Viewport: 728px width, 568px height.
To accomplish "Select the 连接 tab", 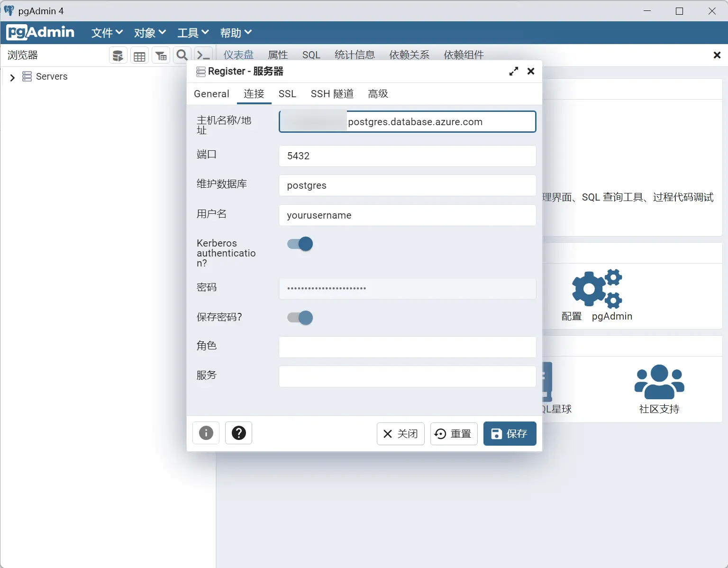I will [254, 94].
